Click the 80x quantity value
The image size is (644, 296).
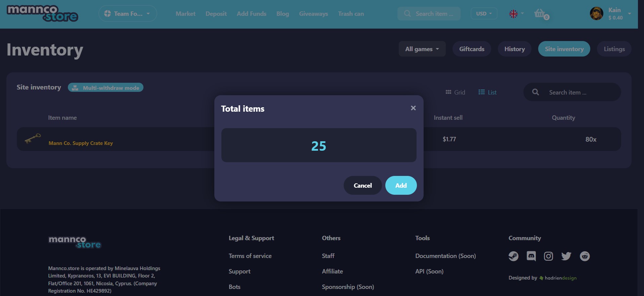(591, 139)
